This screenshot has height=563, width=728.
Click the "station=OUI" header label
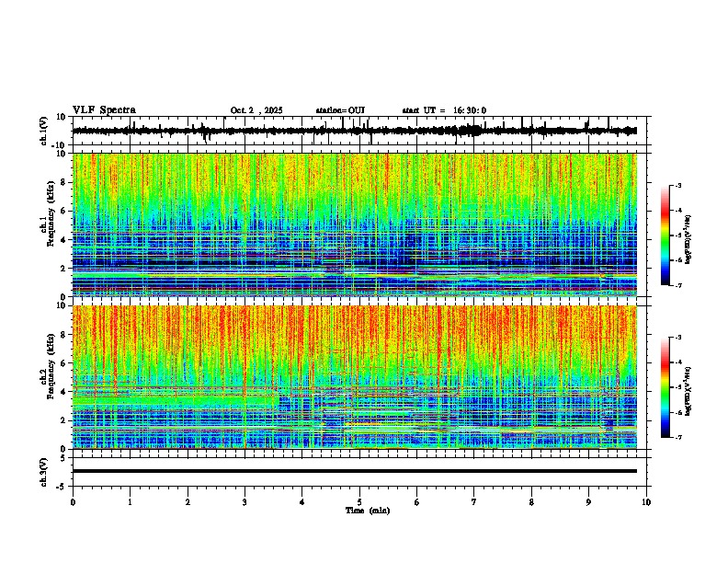click(x=340, y=110)
